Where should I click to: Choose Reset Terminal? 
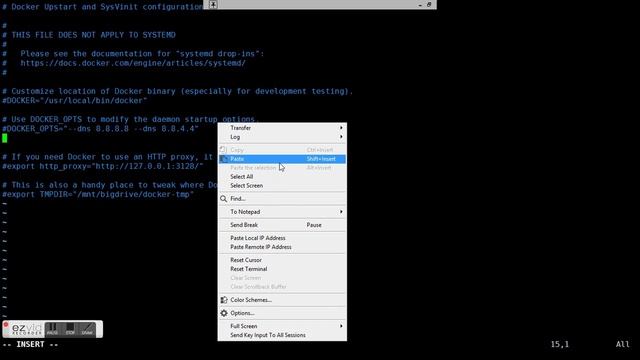click(x=282, y=269)
